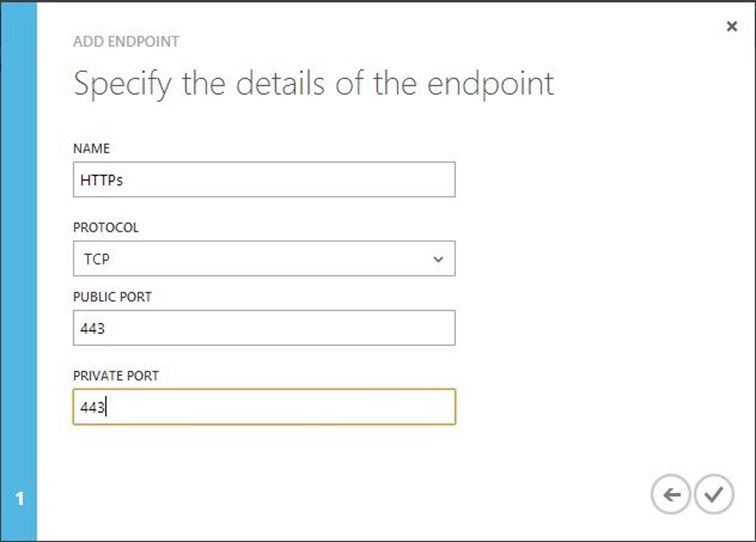Click the blue wizard sidebar

point(19,270)
